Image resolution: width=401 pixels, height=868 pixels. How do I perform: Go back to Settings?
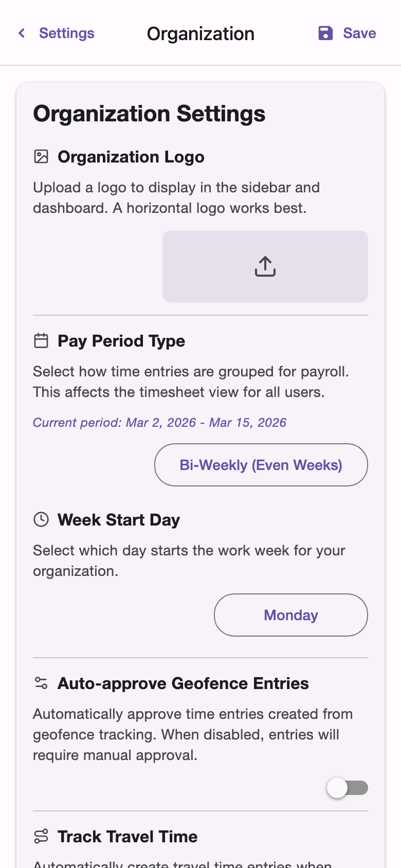click(57, 33)
